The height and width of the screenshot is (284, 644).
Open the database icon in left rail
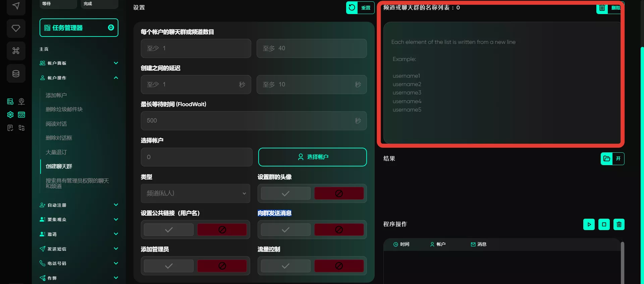point(16,73)
